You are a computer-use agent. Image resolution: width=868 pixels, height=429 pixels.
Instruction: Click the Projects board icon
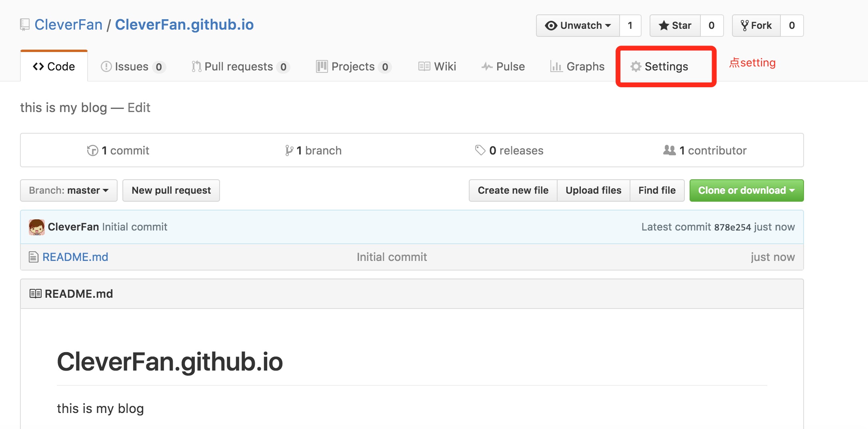pyautogui.click(x=322, y=66)
